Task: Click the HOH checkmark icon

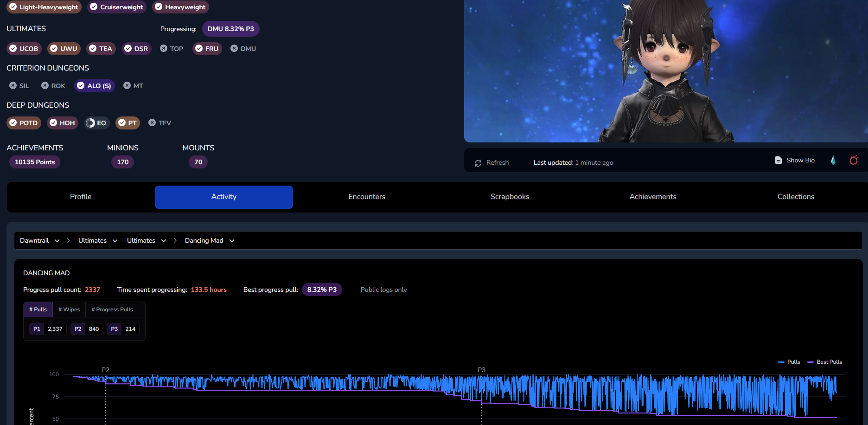Action: pyautogui.click(x=53, y=123)
